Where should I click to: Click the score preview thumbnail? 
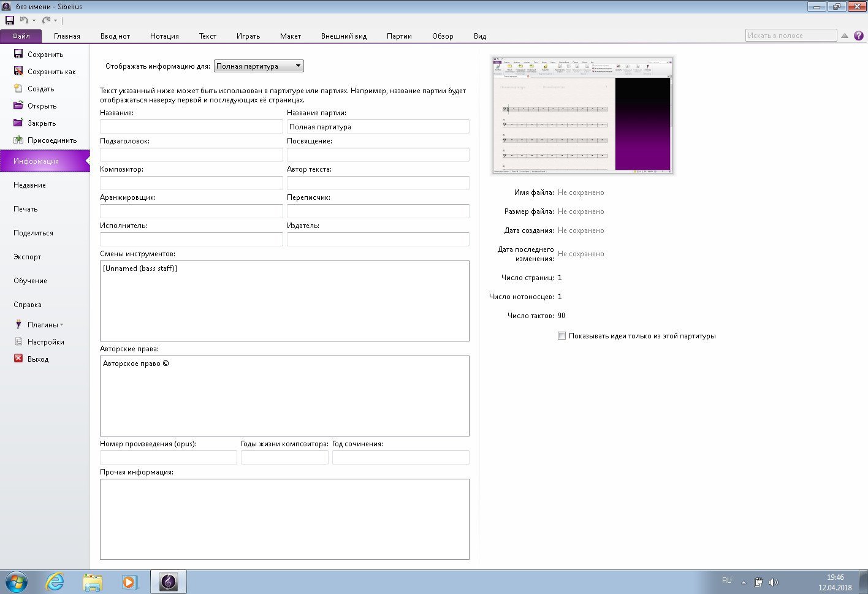[x=583, y=115]
